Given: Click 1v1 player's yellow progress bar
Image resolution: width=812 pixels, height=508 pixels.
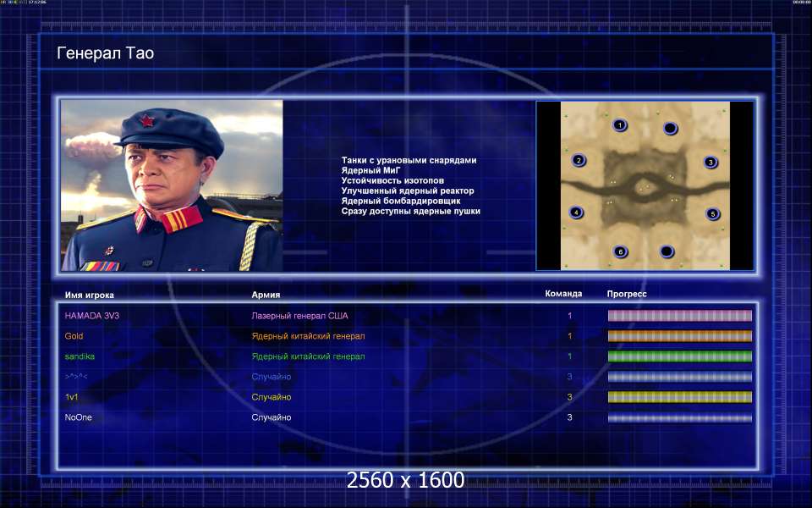Looking at the screenshot, I should click(679, 397).
